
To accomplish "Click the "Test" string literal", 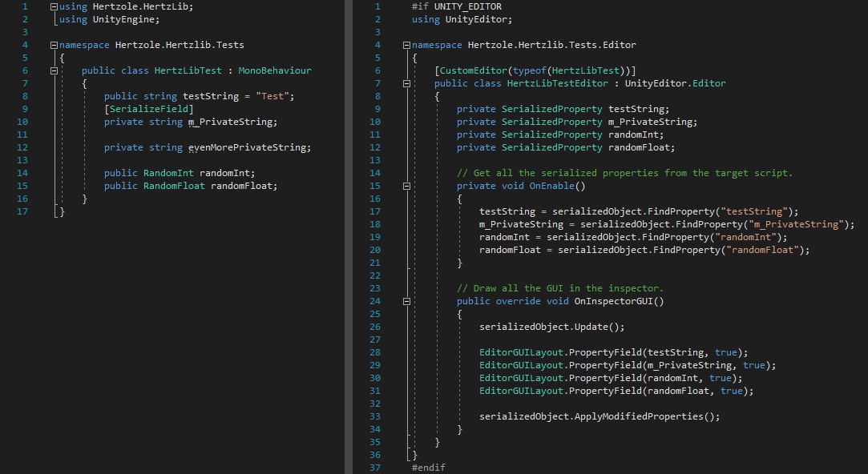I will pyautogui.click(x=272, y=96).
